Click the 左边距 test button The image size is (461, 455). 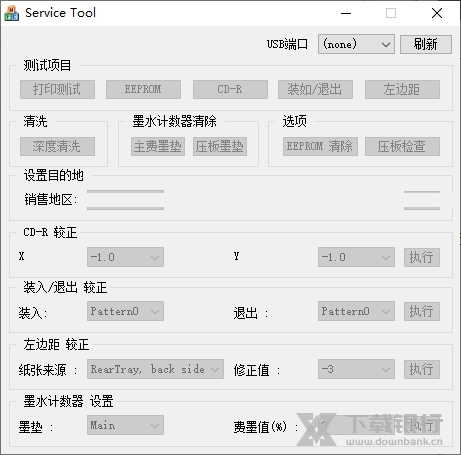click(402, 89)
